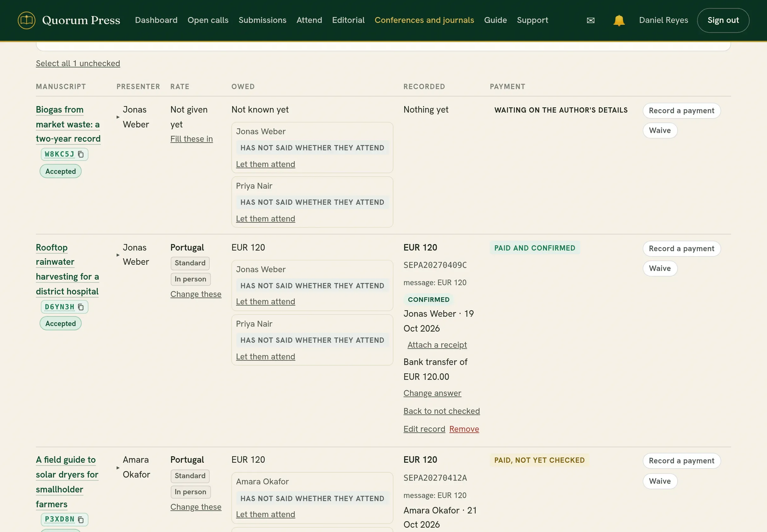Viewport: 767px width, 532px height.
Task: Record a payment for the Biogas manuscript
Action: pyautogui.click(x=681, y=111)
